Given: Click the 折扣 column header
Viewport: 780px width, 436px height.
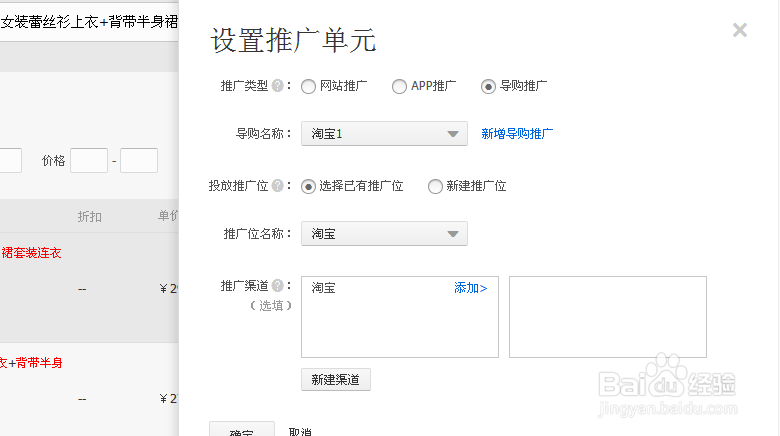Looking at the screenshot, I should click(90, 217).
